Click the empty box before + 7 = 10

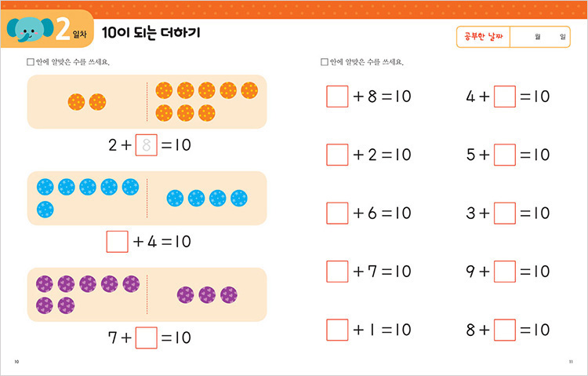click(x=337, y=271)
